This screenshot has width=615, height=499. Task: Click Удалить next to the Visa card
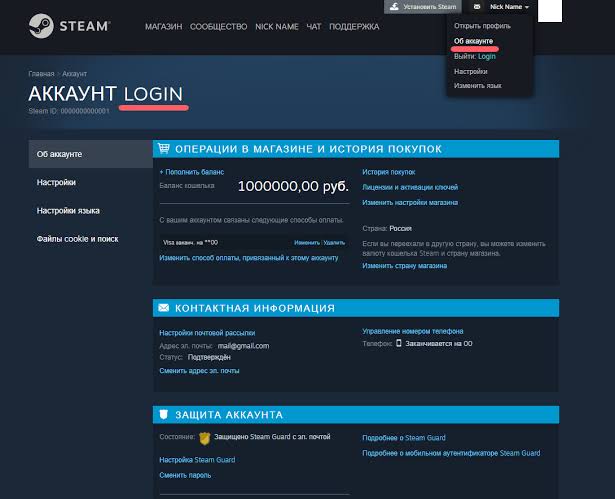334,242
